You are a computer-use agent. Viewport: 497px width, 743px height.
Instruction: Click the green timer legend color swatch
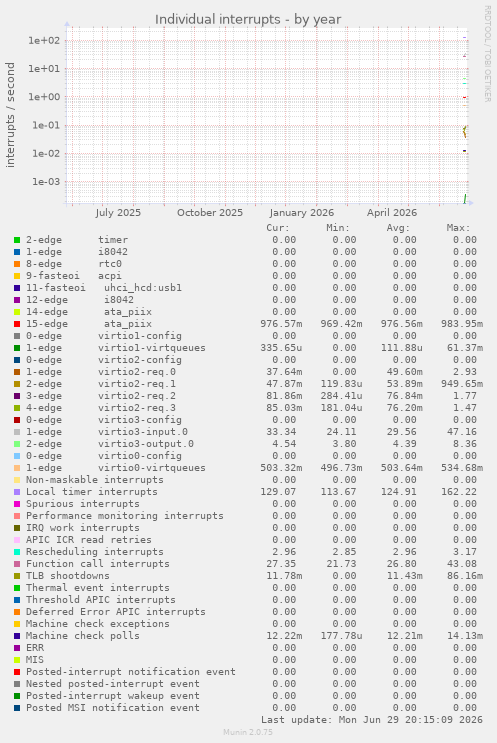[x=17, y=240]
